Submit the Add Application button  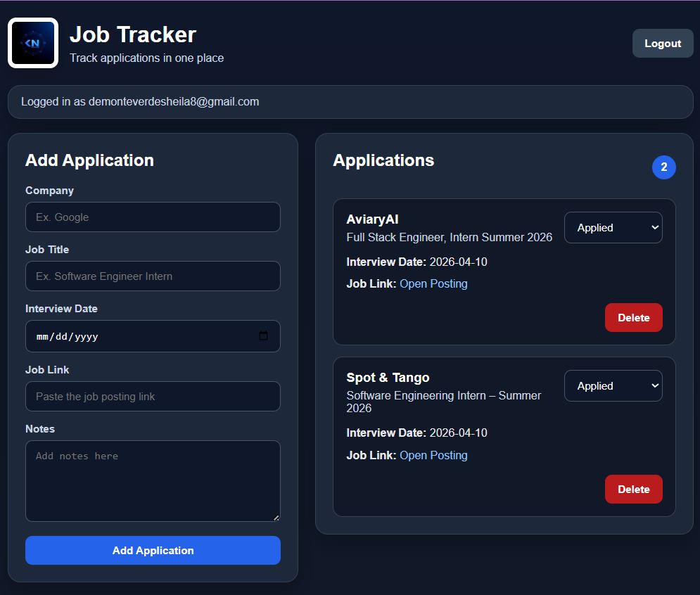(153, 551)
